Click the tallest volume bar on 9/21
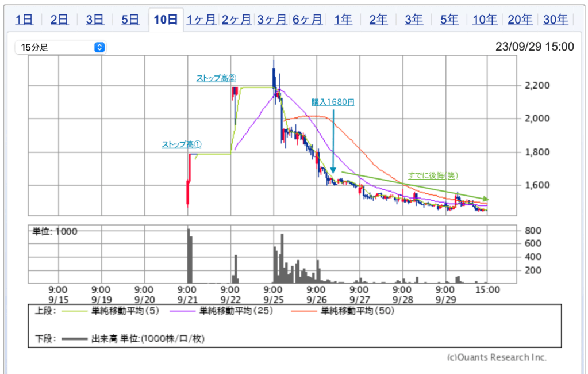The width and height of the screenshot is (588, 374). [188, 256]
